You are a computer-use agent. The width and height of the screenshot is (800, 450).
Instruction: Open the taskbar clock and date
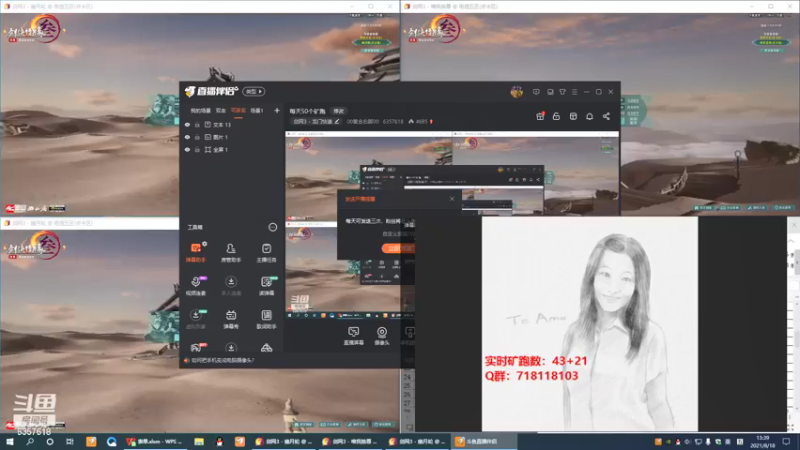click(762, 441)
